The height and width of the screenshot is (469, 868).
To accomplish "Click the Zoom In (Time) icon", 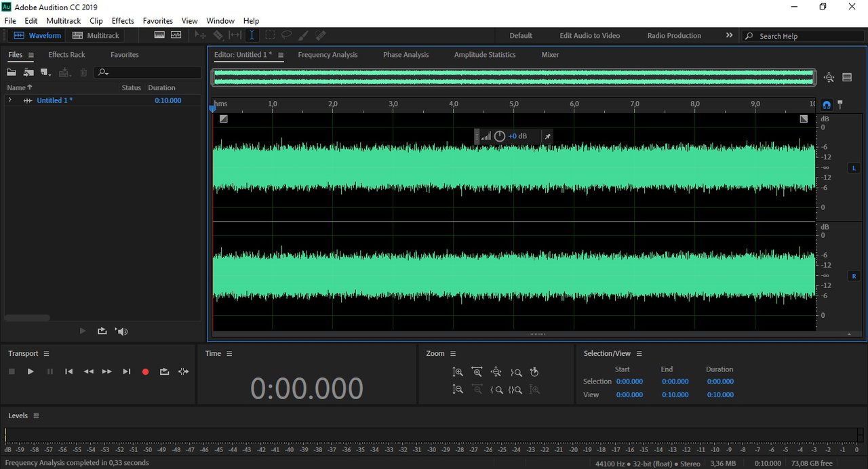I will point(477,372).
